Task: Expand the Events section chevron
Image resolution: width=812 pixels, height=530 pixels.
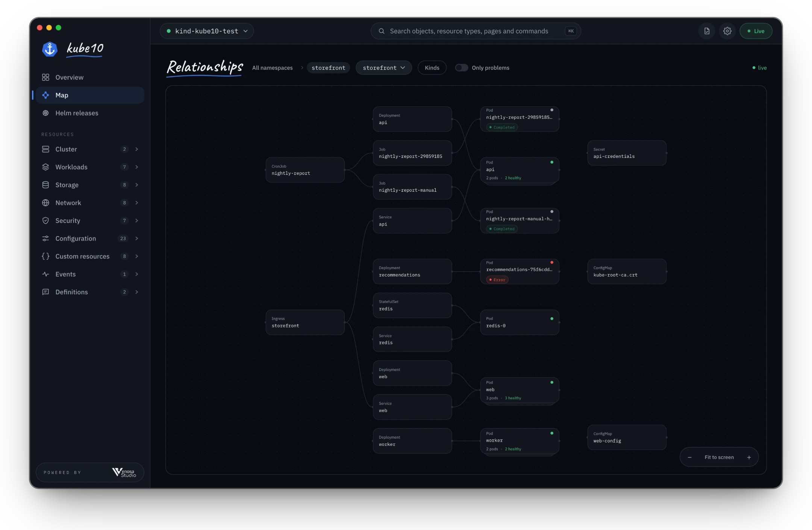Action: click(136, 274)
